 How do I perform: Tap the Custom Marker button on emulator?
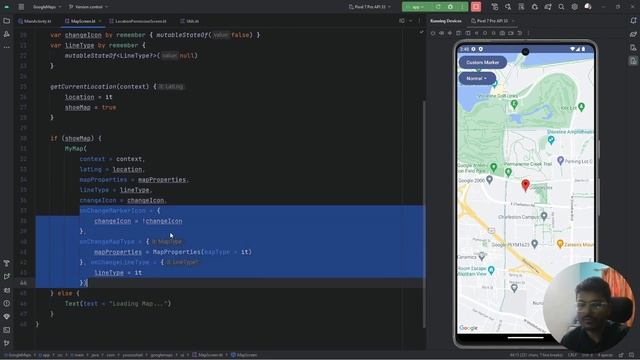(483, 62)
